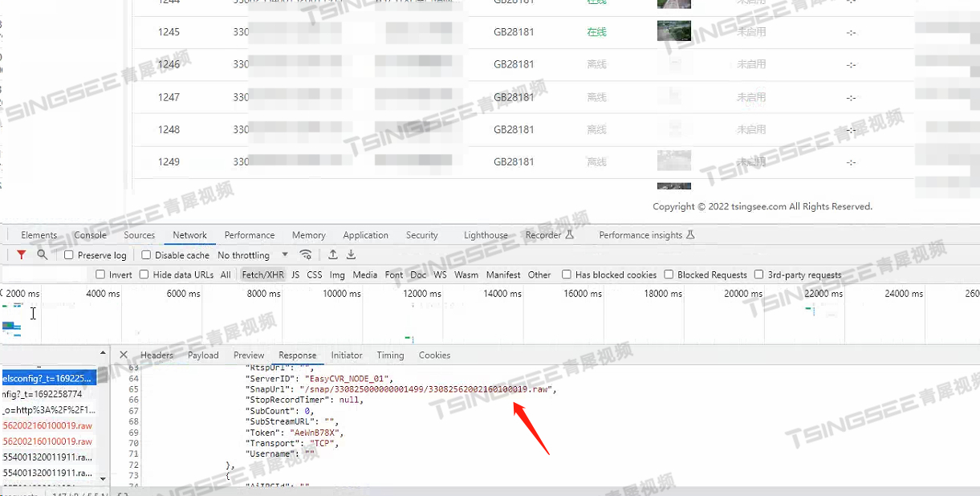Click snapshot thumbnail in row 1249
980x496 pixels.
coord(674,161)
